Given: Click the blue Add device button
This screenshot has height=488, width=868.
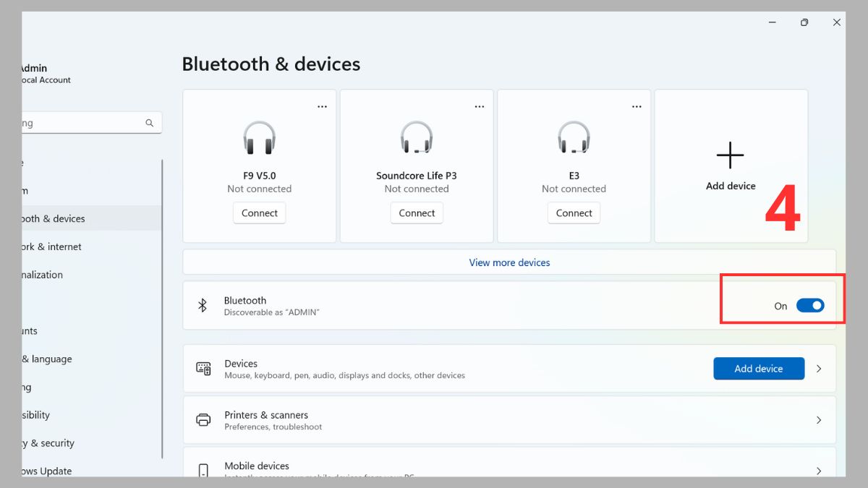Looking at the screenshot, I should 759,368.
